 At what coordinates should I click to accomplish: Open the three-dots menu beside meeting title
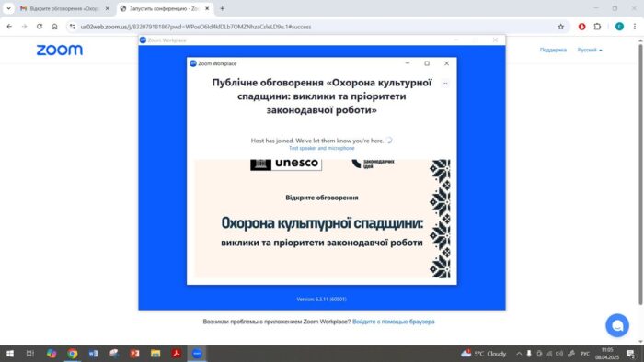click(x=444, y=84)
